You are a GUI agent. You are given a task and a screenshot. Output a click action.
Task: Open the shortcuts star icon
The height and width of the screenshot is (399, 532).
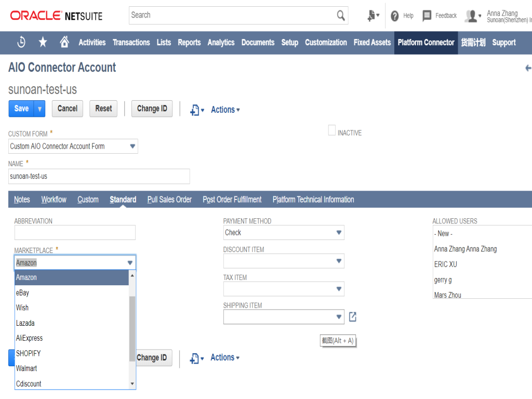click(x=43, y=42)
